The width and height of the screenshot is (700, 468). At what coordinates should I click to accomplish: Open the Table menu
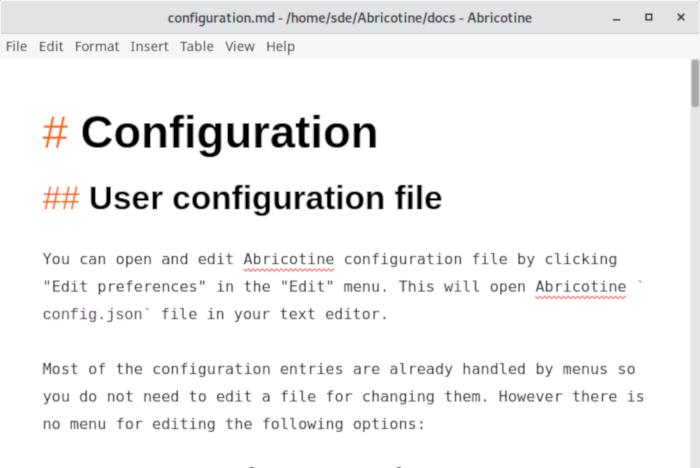(197, 46)
